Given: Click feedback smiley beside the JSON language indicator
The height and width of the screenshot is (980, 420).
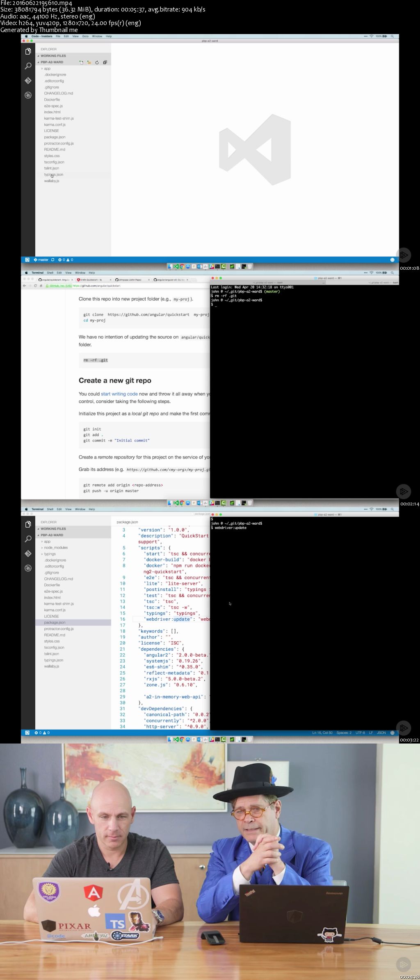Looking at the screenshot, I should pyautogui.click(x=392, y=733).
